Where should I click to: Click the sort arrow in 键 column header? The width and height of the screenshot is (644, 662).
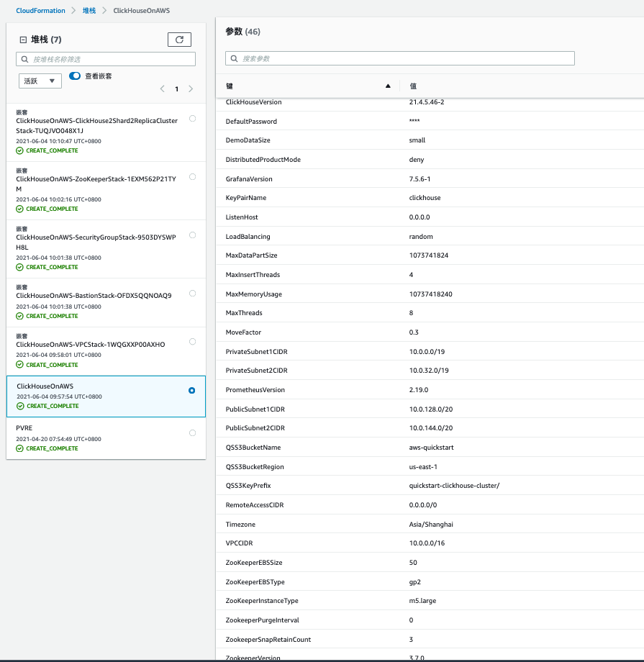[388, 86]
